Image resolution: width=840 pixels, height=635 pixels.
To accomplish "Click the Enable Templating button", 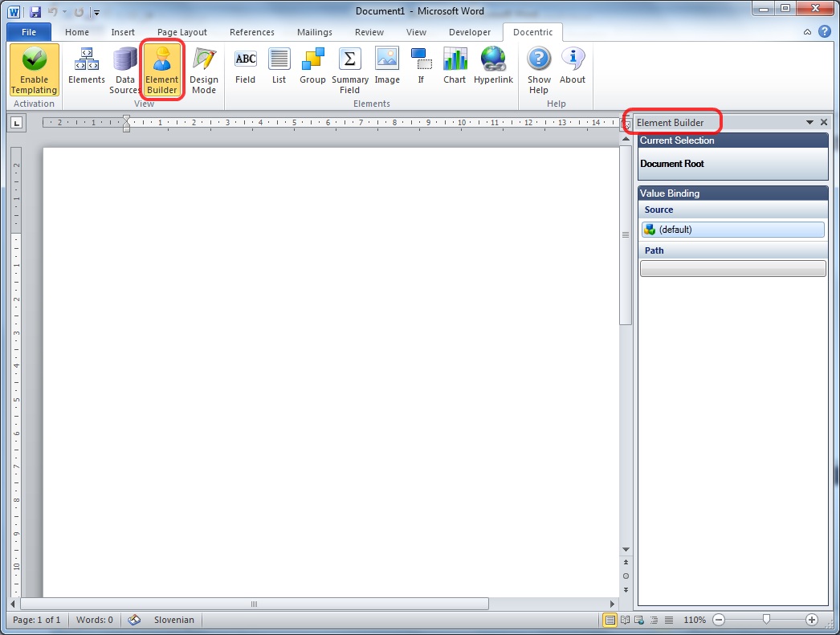I will [35, 70].
